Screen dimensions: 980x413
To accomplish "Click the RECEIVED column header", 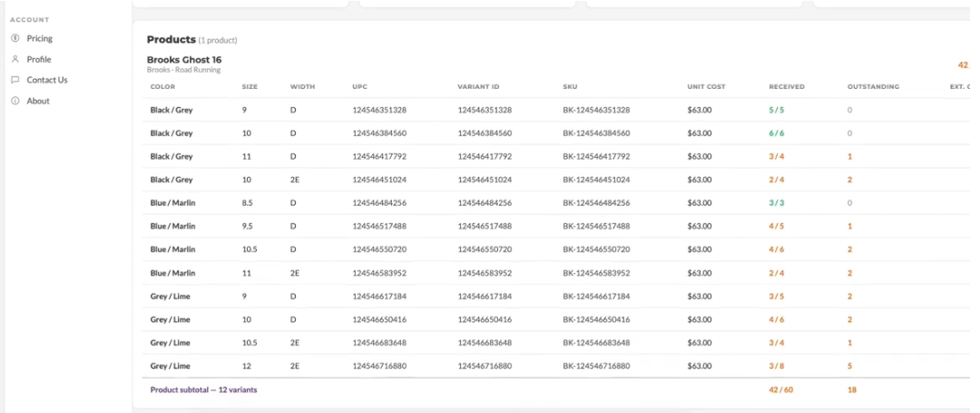I will pos(787,87).
